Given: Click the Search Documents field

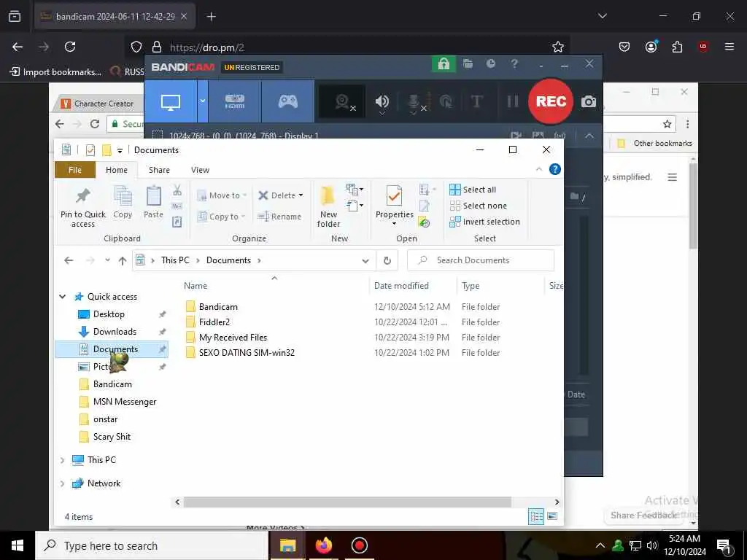Looking at the screenshot, I should pyautogui.click(x=481, y=260).
